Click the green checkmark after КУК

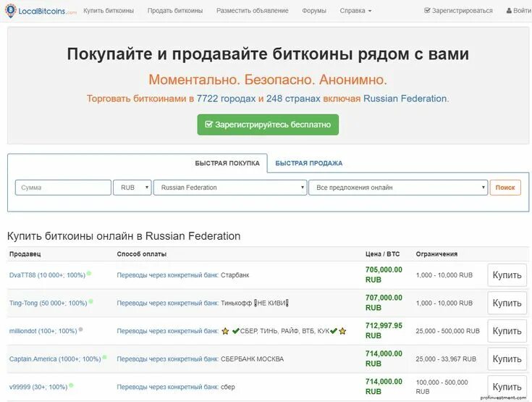point(334,331)
